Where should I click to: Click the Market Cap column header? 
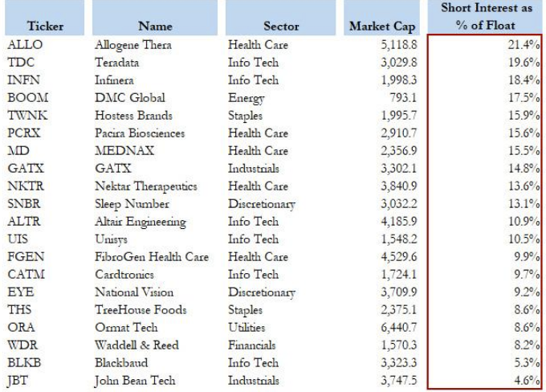(x=380, y=27)
